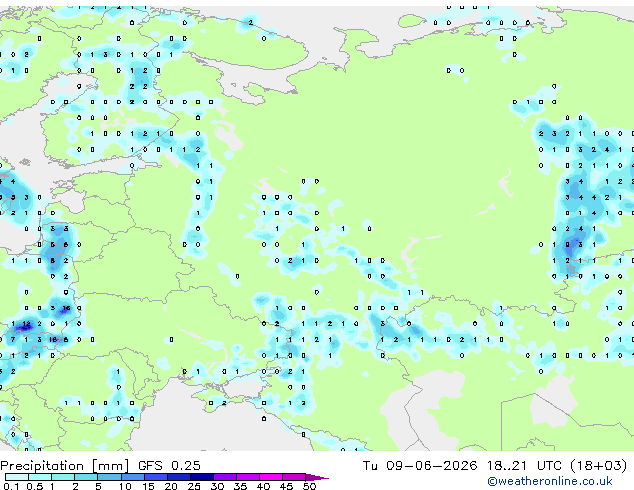This screenshot has height=490, width=634.
Task: Click the date "Tu 09-06-2026" text
Action: 420,466
